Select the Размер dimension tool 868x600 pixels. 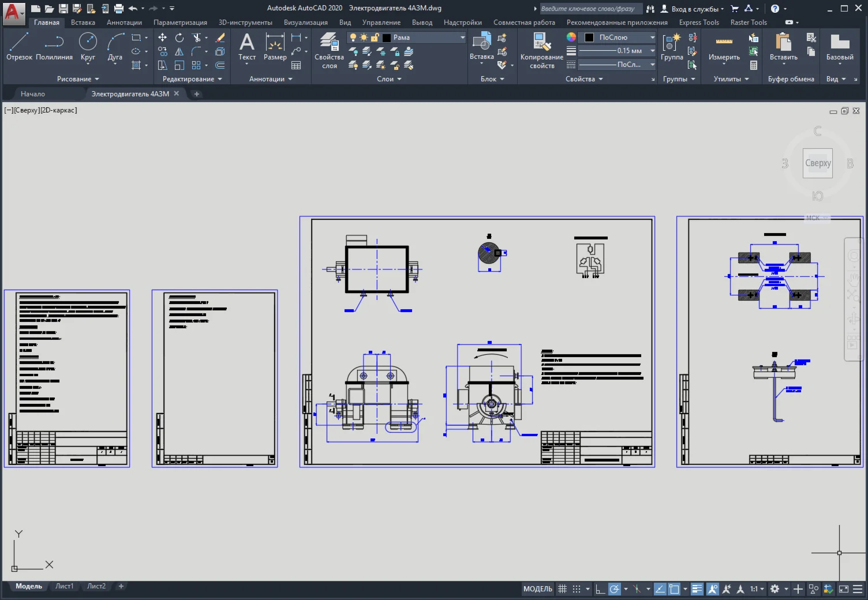[x=275, y=46]
